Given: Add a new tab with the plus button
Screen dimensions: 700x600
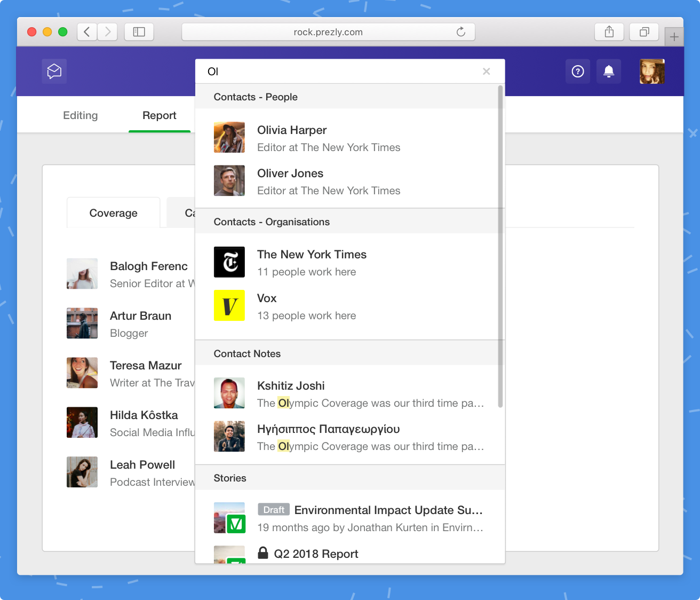Looking at the screenshot, I should [674, 37].
